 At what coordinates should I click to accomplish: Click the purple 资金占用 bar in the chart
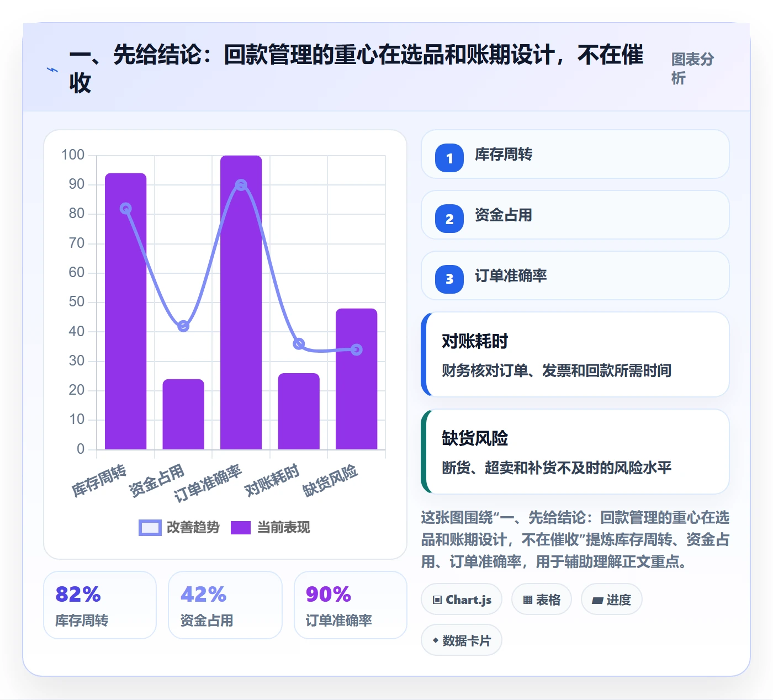(183, 414)
